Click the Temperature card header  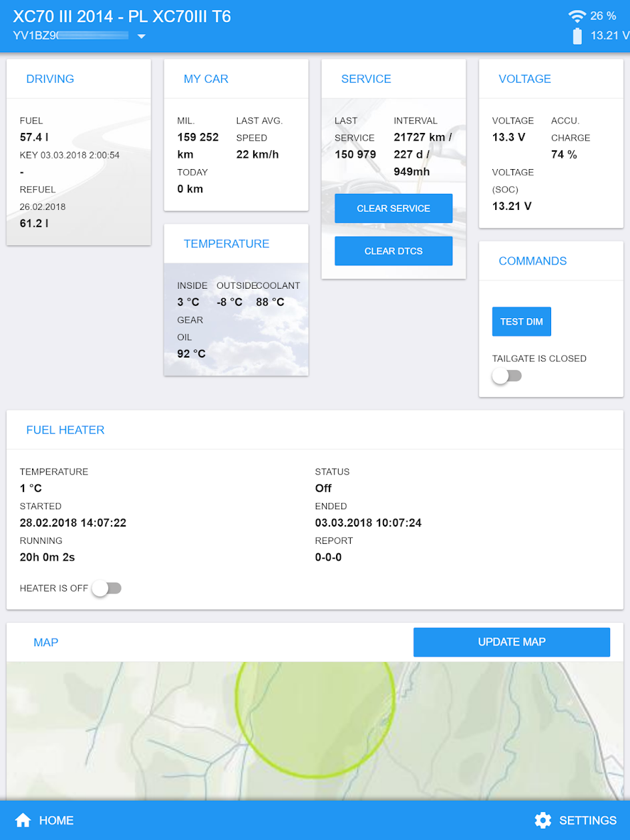pos(226,244)
